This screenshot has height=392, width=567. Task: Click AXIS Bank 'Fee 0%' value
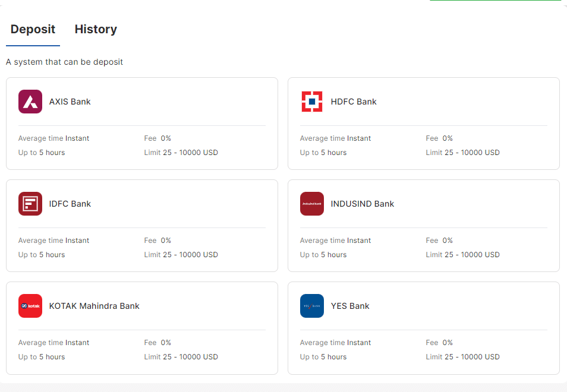pyautogui.click(x=157, y=138)
